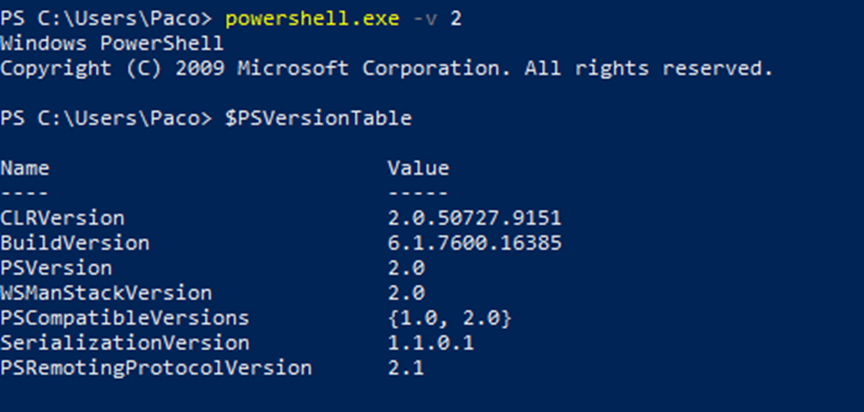Click the CLRVersion row name
This screenshot has height=412, width=864.
62,218
